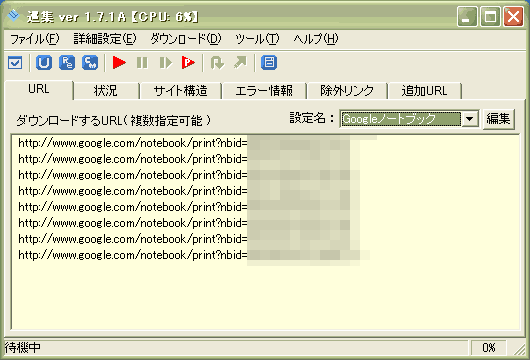This screenshot has width=530, height=360.
Task: Click the blue list document toolbar icon
Action: (x=269, y=63)
